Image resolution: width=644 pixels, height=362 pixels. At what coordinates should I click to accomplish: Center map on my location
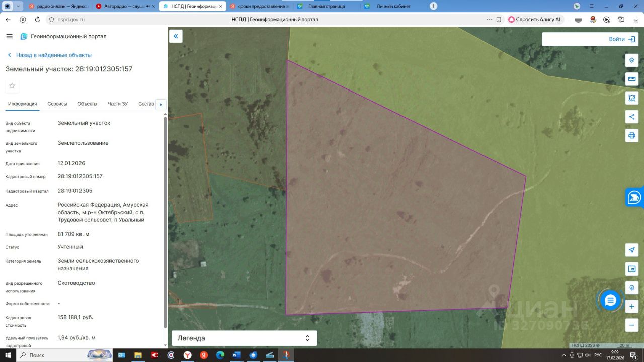tap(632, 250)
